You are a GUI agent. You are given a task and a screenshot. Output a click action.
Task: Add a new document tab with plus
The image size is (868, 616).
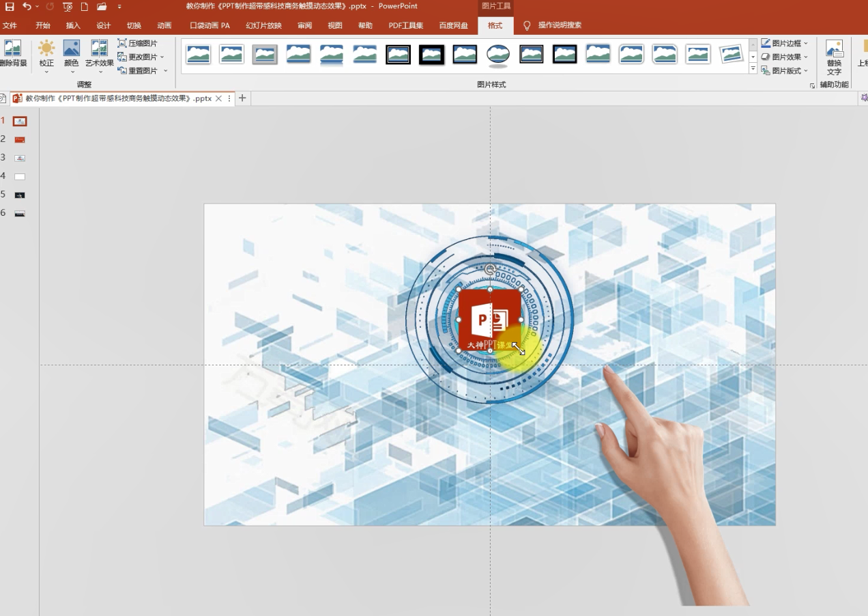(242, 98)
